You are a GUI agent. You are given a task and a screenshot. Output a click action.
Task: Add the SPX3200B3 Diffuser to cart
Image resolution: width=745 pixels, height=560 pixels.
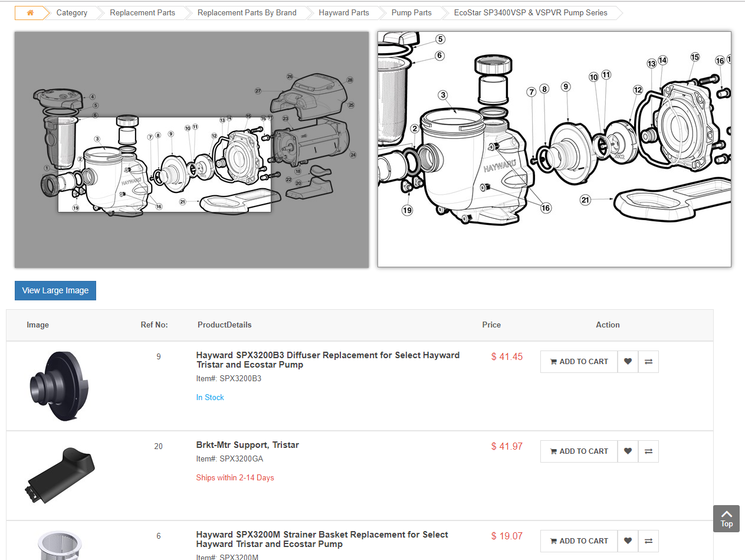coord(579,362)
